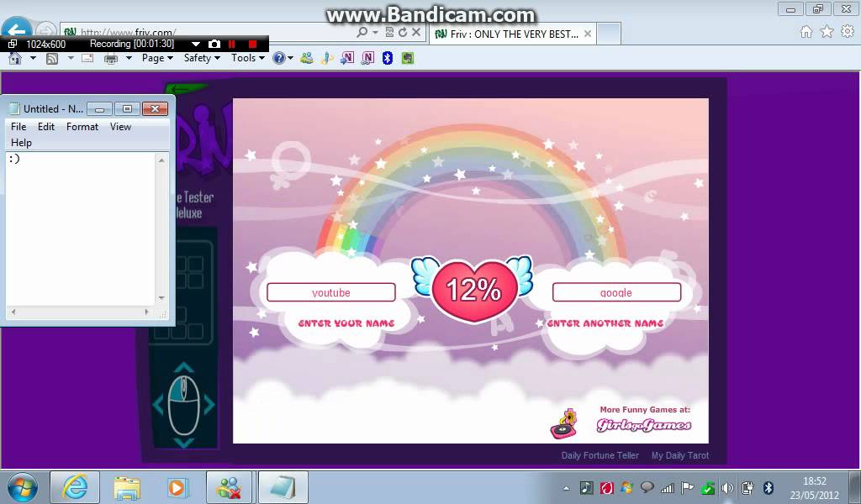Click the 'youtube' name input field

(x=330, y=292)
